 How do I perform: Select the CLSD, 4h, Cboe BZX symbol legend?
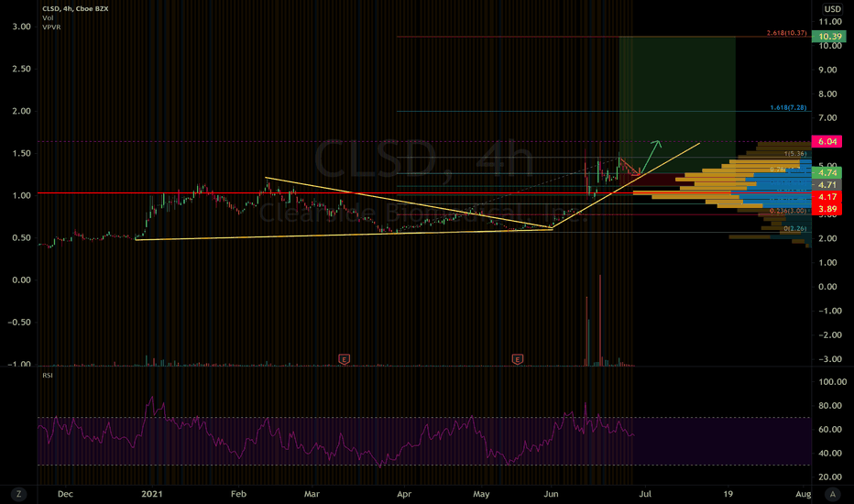click(75, 9)
